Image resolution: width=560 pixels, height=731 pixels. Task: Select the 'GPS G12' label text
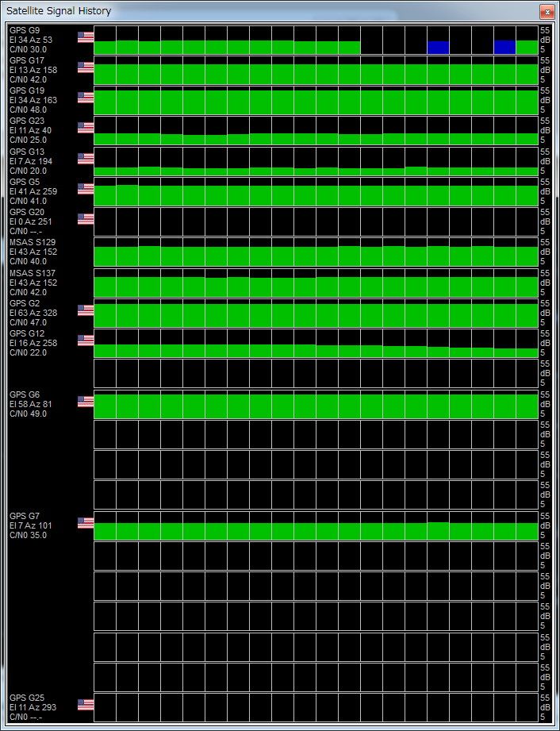coord(27,334)
